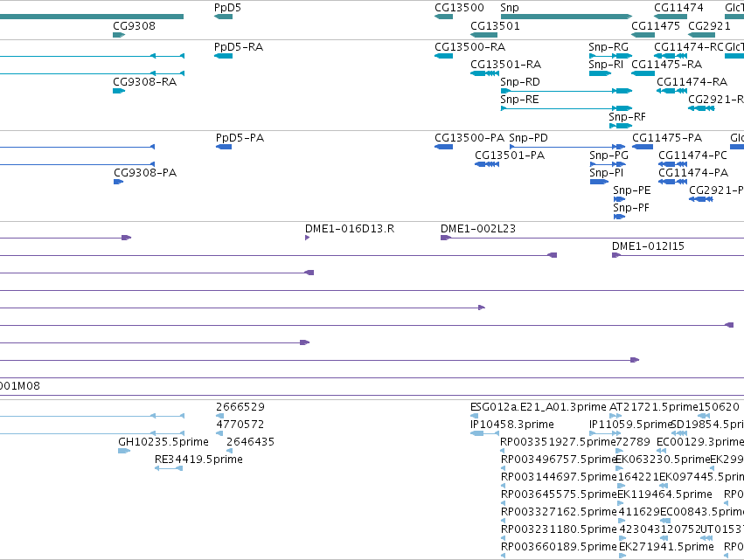
Task: Open the Snp-PI protein label
Action: click(x=607, y=173)
